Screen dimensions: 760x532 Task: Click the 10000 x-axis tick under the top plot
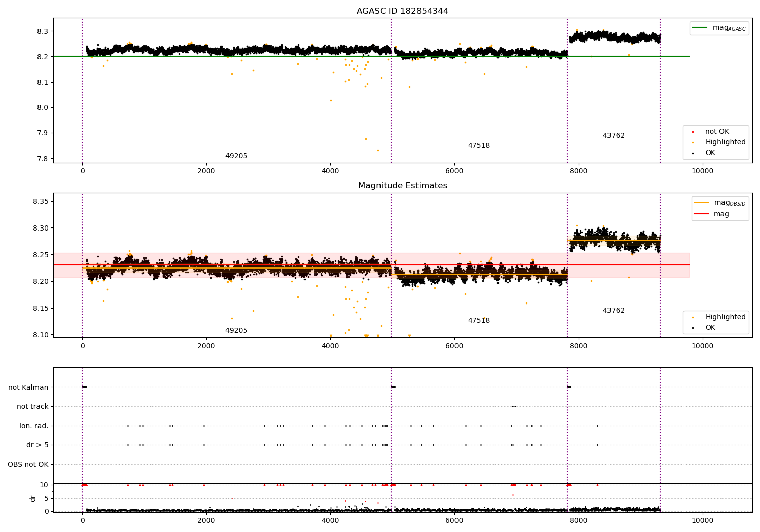click(x=702, y=171)
